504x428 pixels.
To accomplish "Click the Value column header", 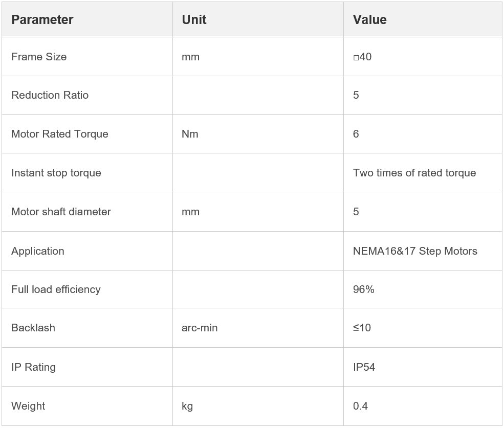I will click(369, 19).
